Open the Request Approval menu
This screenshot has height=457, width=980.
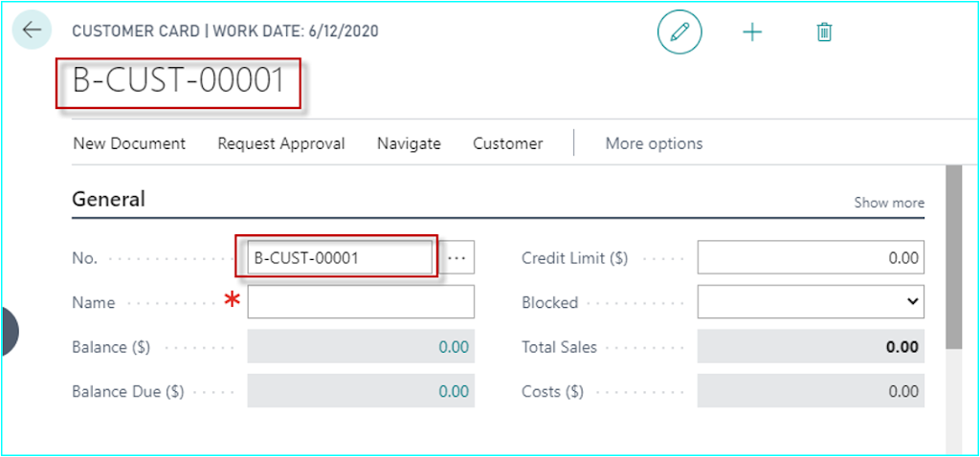281,143
